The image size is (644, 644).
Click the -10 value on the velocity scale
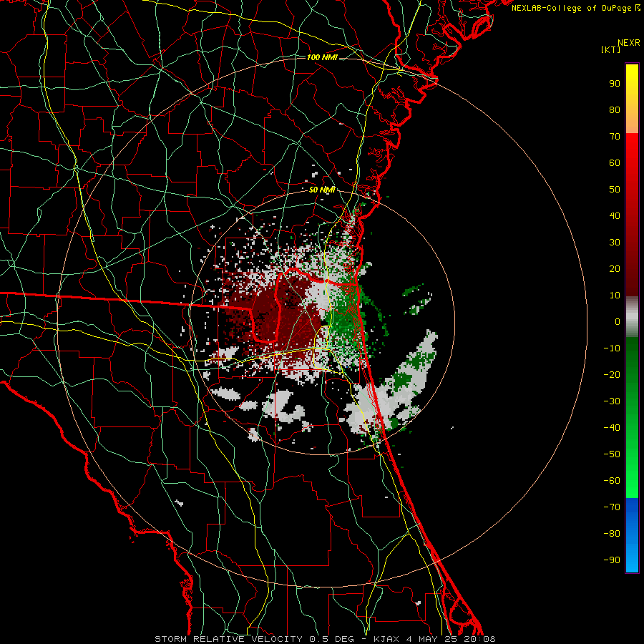point(612,348)
